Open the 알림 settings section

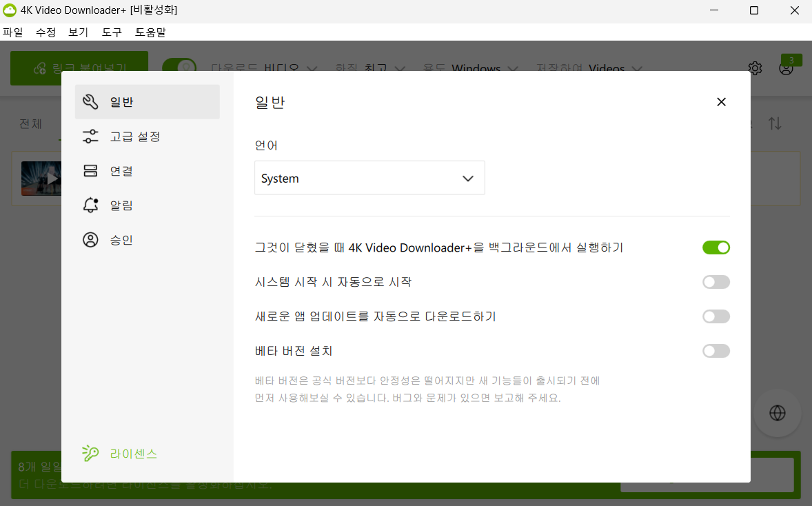coord(147,205)
